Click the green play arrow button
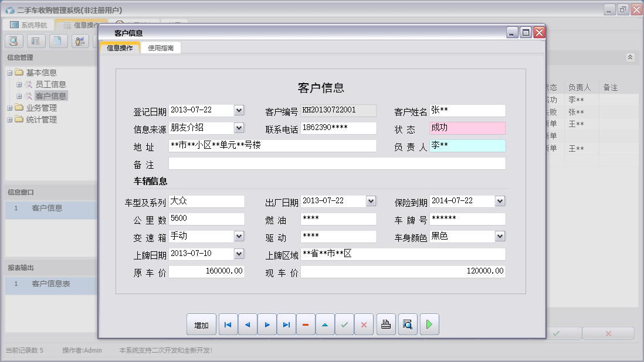 [429, 325]
